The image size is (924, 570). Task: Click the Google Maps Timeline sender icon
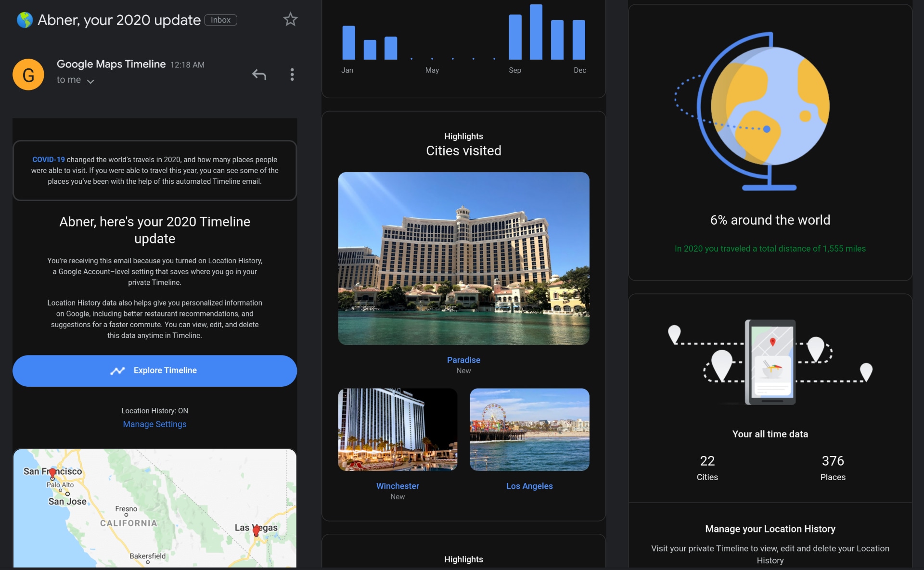(x=28, y=74)
